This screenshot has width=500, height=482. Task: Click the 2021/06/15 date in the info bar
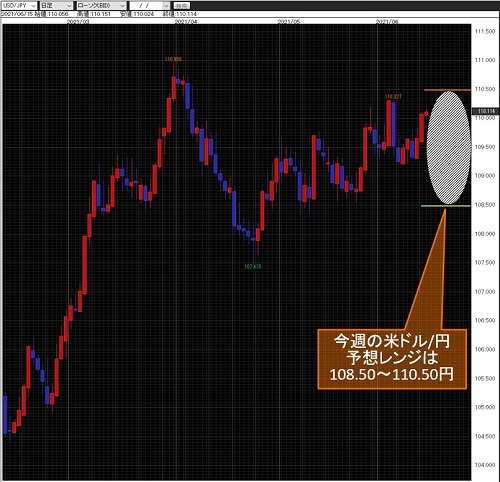17,14
